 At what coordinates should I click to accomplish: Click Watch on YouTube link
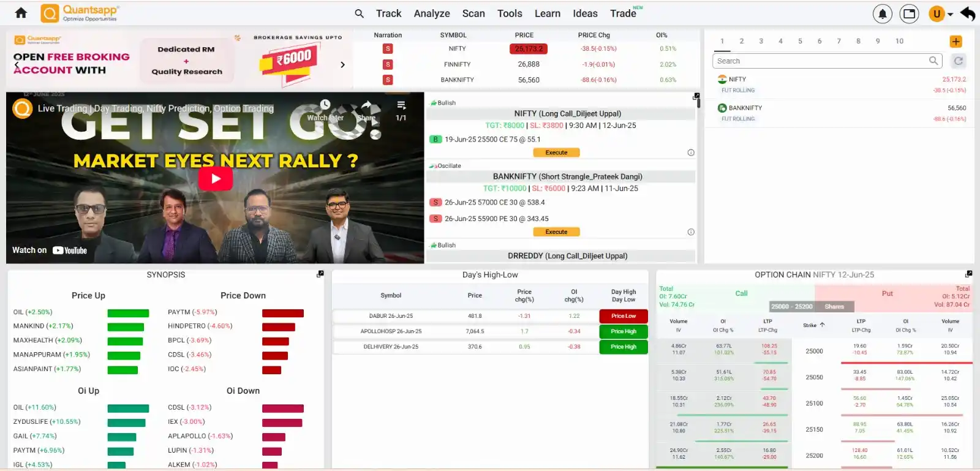(x=50, y=250)
